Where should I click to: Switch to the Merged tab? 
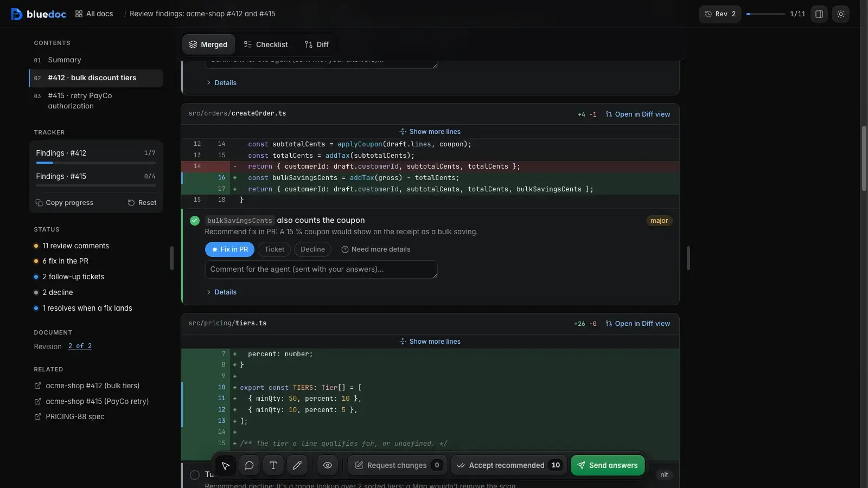click(x=208, y=44)
